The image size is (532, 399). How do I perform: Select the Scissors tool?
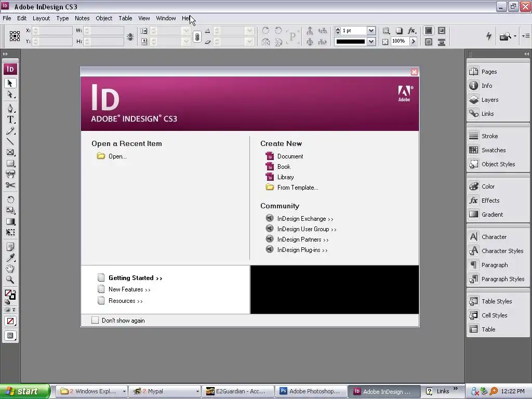pyautogui.click(x=10, y=185)
